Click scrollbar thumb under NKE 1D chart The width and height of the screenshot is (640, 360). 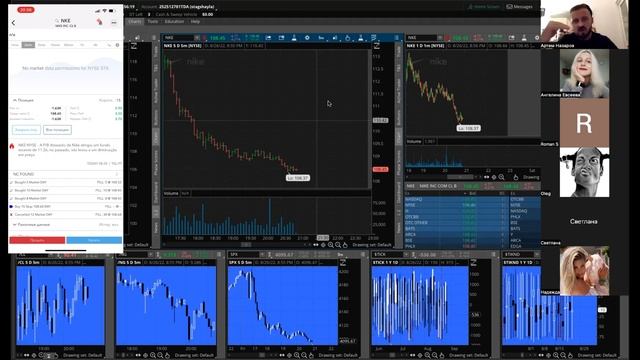pos(460,177)
